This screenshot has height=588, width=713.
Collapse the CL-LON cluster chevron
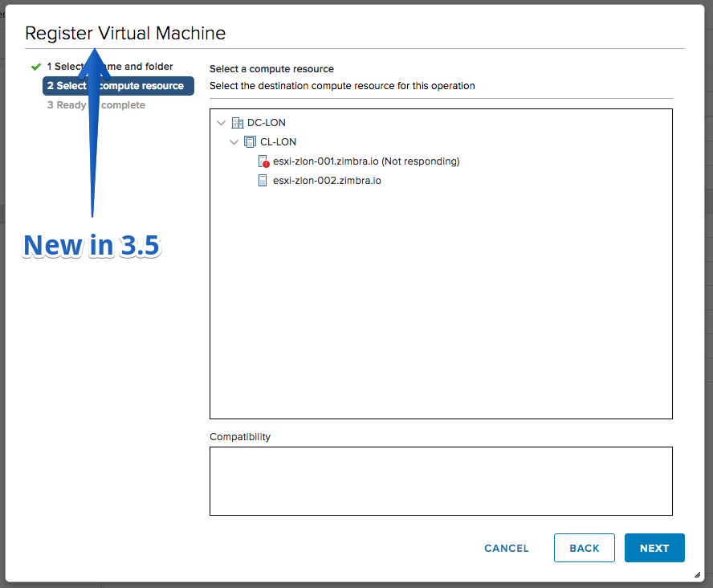(x=234, y=142)
